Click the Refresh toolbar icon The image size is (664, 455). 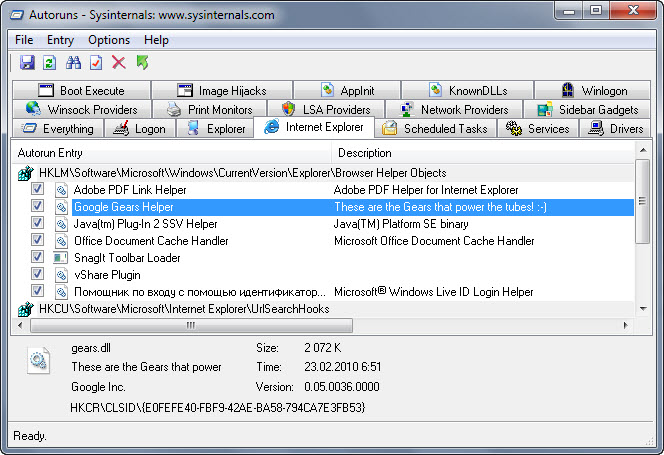tap(50, 63)
